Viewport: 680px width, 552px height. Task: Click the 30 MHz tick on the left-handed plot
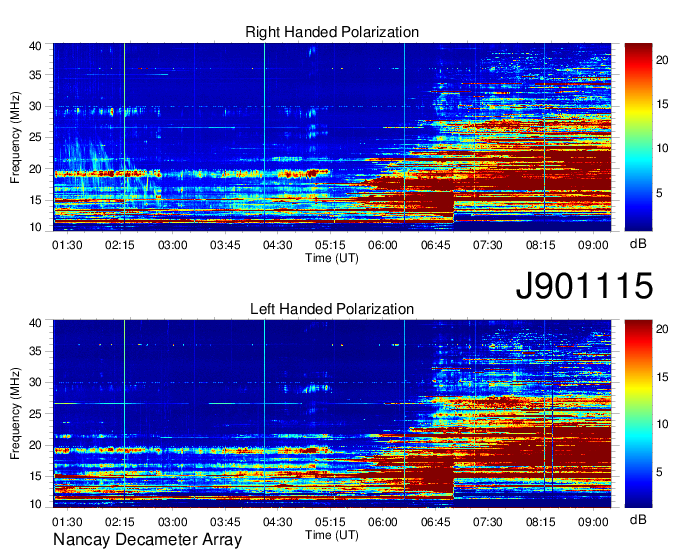tap(35, 382)
